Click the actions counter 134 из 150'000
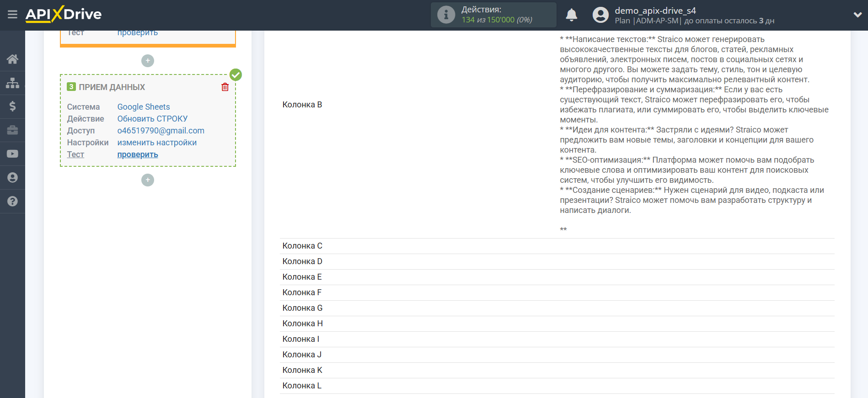 pos(497,20)
